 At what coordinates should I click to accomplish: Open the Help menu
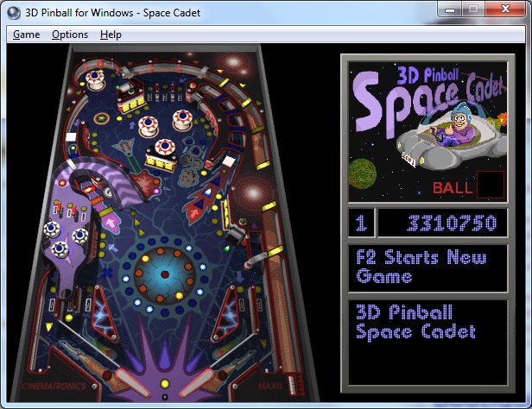111,35
